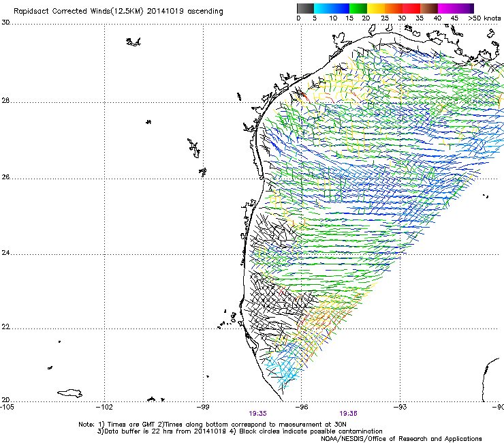Click the latitude label '20'
The image size is (504, 443).
click(5, 400)
